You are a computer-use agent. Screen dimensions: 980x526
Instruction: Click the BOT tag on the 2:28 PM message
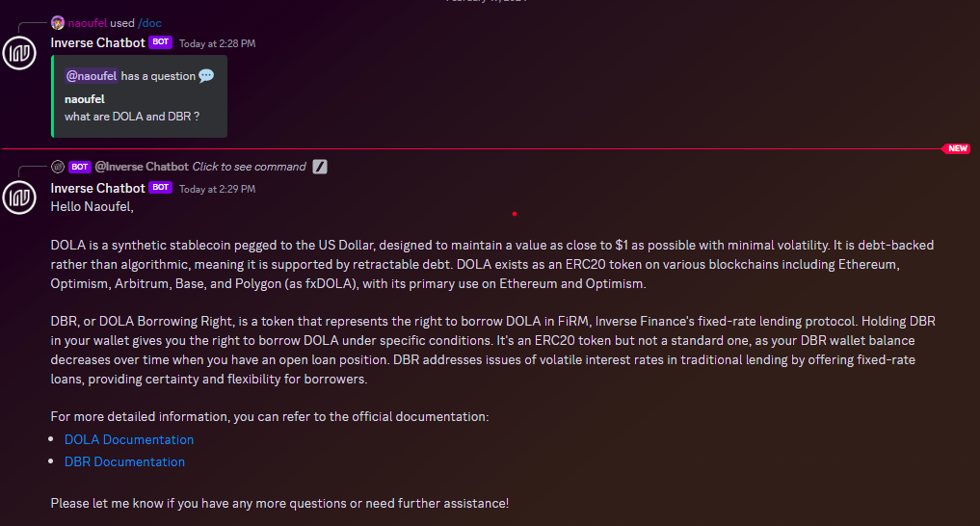pos(160,42)
